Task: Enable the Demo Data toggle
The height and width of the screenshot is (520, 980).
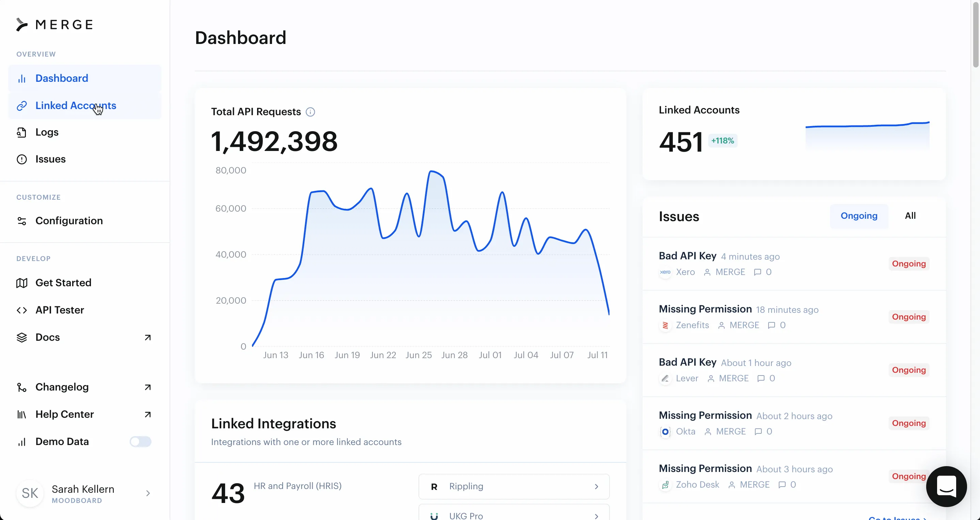Action: tap(140, 441)
